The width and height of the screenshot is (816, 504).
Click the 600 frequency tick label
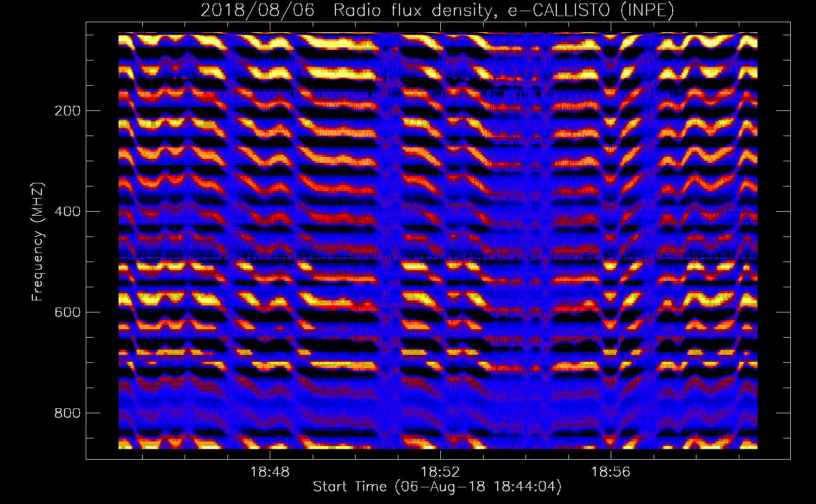(x=67, y=312)
